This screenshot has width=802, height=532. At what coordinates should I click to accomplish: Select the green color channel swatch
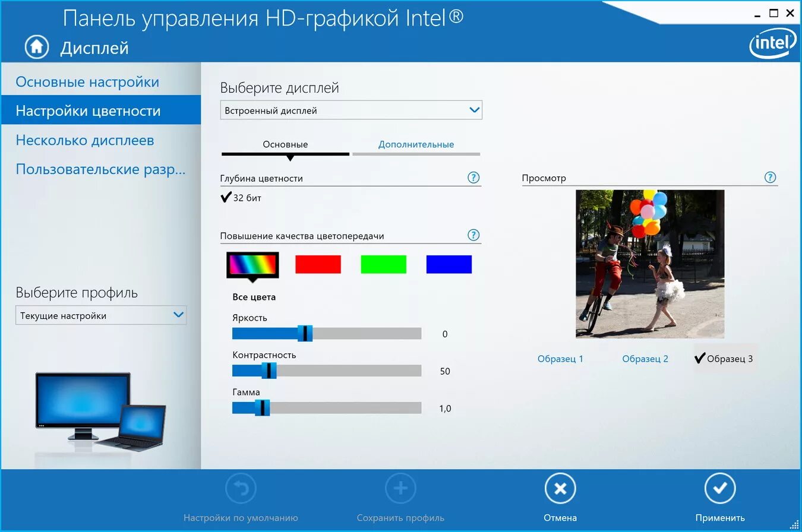point(383,264)
